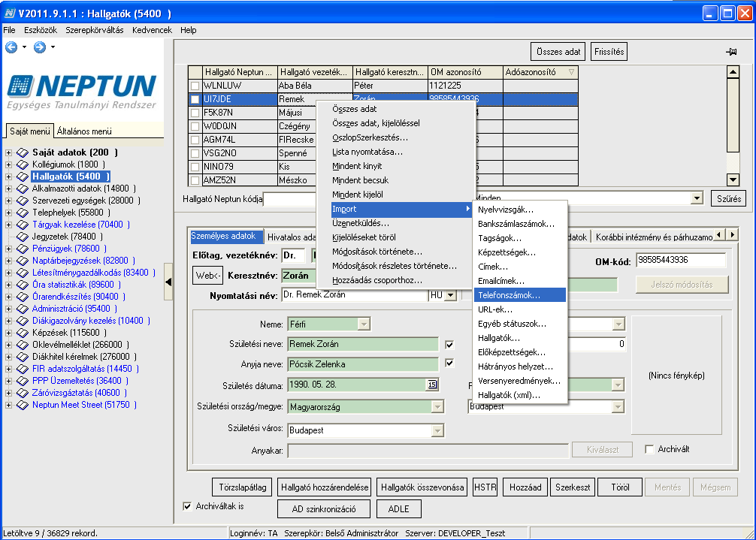756x540 pixels.
Task: Click the Saját adatok node icon
Action: click(23, 152)
